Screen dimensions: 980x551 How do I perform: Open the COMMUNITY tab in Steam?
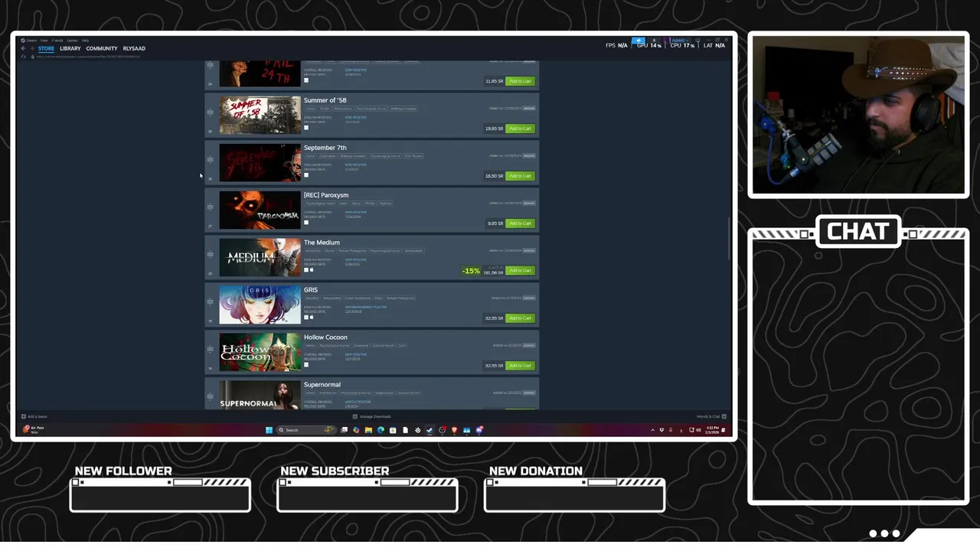(102, 48)
